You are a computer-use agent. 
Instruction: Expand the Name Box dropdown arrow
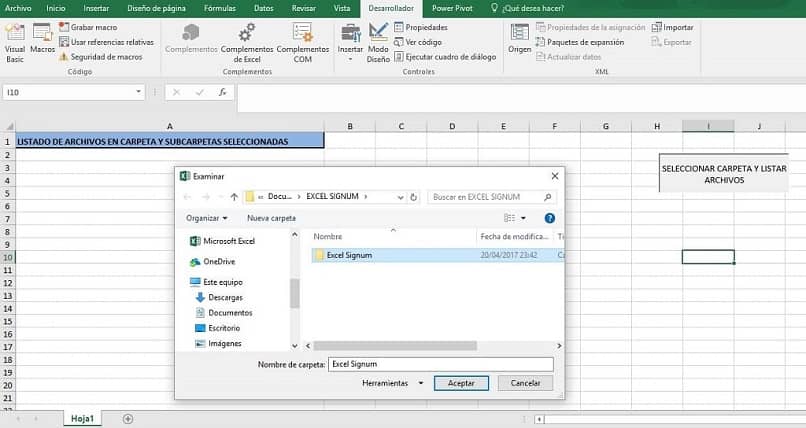click(x=139, y=92)
